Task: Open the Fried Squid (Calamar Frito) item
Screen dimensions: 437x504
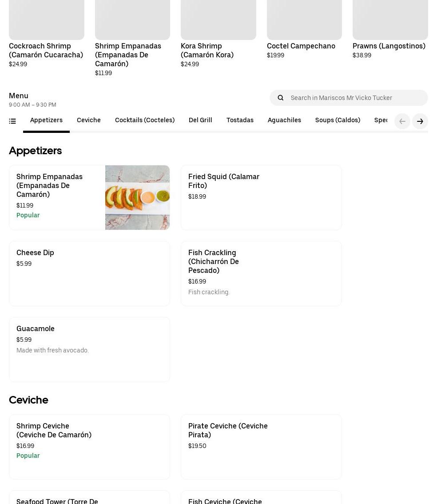Action: (x=261, y=197)
